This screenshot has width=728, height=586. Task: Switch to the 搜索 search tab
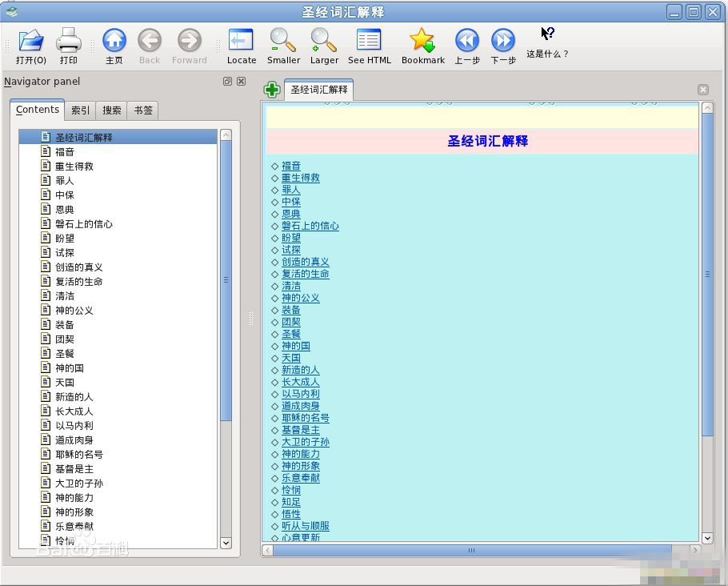point(112,110)
